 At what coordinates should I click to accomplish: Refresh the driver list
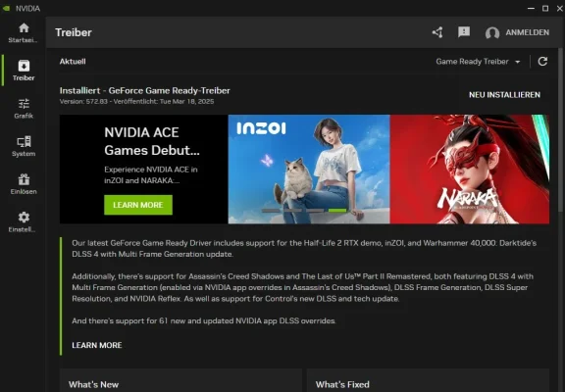(x=542, y=62)
